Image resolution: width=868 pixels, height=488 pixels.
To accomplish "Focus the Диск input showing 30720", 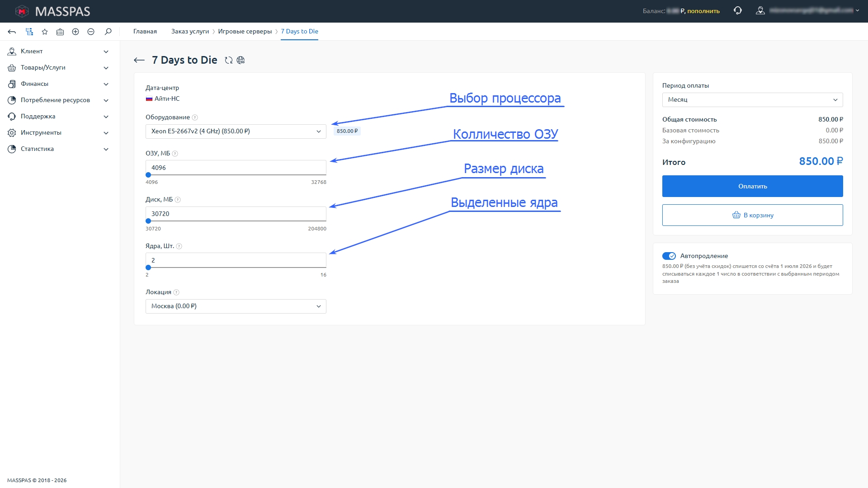I will (236, 214).
